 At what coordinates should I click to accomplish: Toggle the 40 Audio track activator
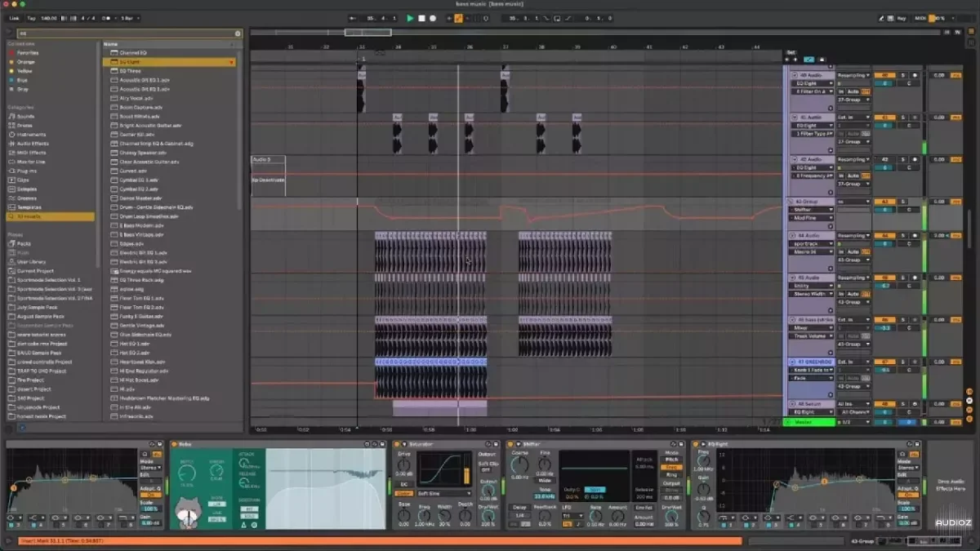tap(884, 75)
